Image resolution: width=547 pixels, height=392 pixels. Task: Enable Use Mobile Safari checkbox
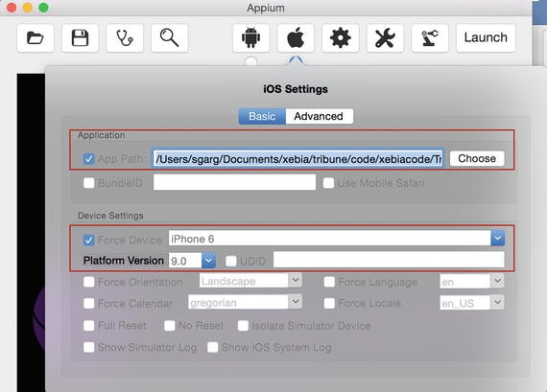[x=328, y=183]
